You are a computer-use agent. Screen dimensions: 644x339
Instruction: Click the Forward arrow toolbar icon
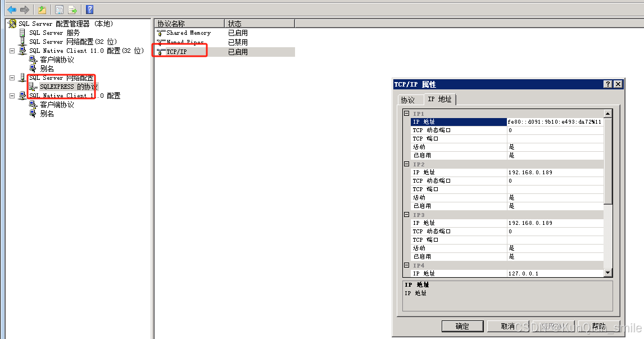click(x=25, y=10)
